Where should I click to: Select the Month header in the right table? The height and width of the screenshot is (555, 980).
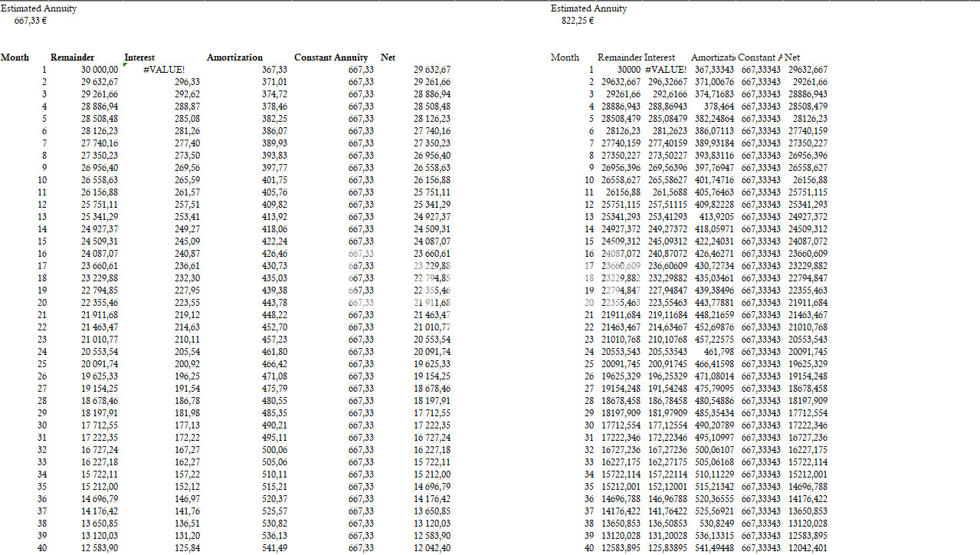point(565,57)
